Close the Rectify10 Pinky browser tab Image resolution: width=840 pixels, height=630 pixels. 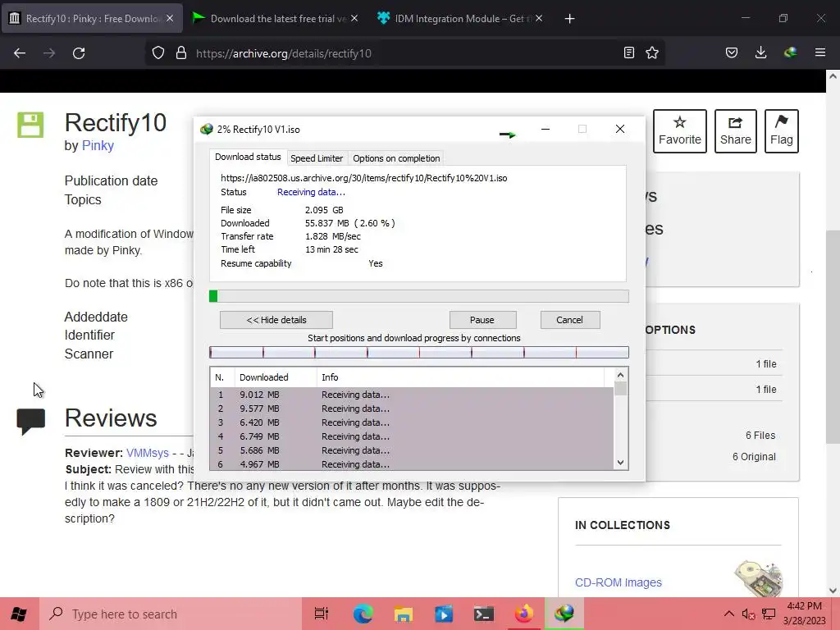(170, 18)
